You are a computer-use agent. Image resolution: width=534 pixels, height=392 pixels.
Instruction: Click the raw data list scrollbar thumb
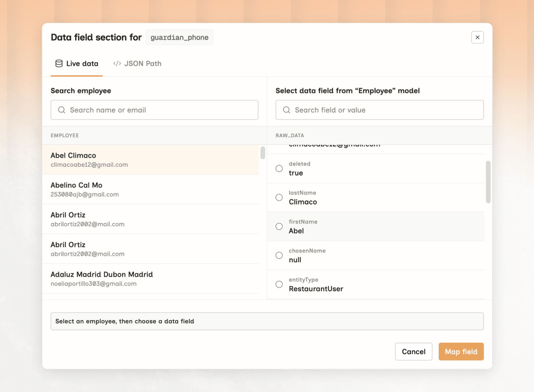coord(488,182)
